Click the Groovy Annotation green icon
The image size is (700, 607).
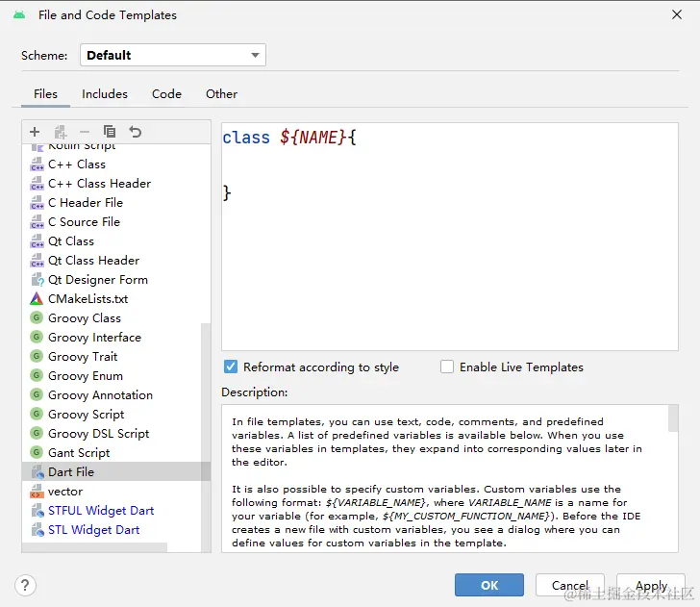click(37, 394)
